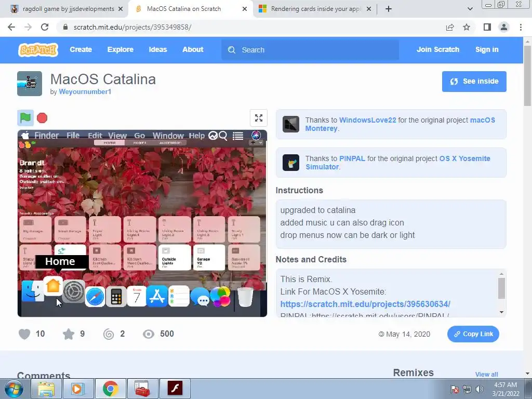Image resolution: width=532 pixels, height=399 pixels.
Task: Click Spotlight magnifier in simulated menu bar
Action: tap(223, 136)
